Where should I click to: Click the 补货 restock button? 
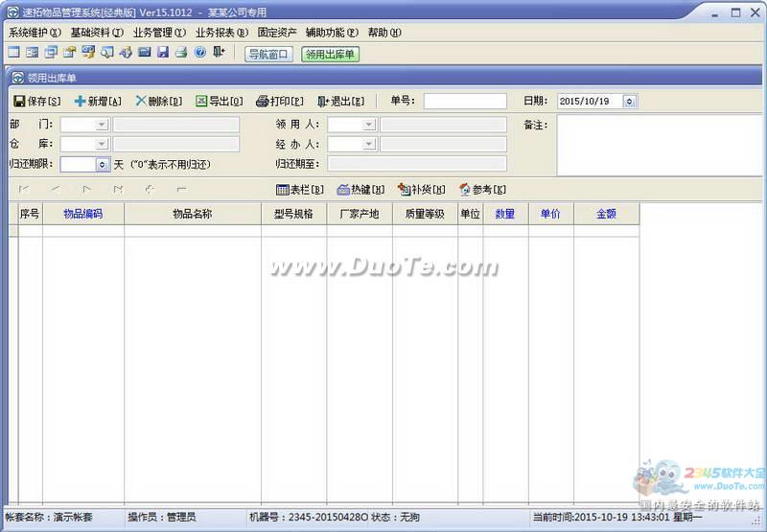(422, 190)
